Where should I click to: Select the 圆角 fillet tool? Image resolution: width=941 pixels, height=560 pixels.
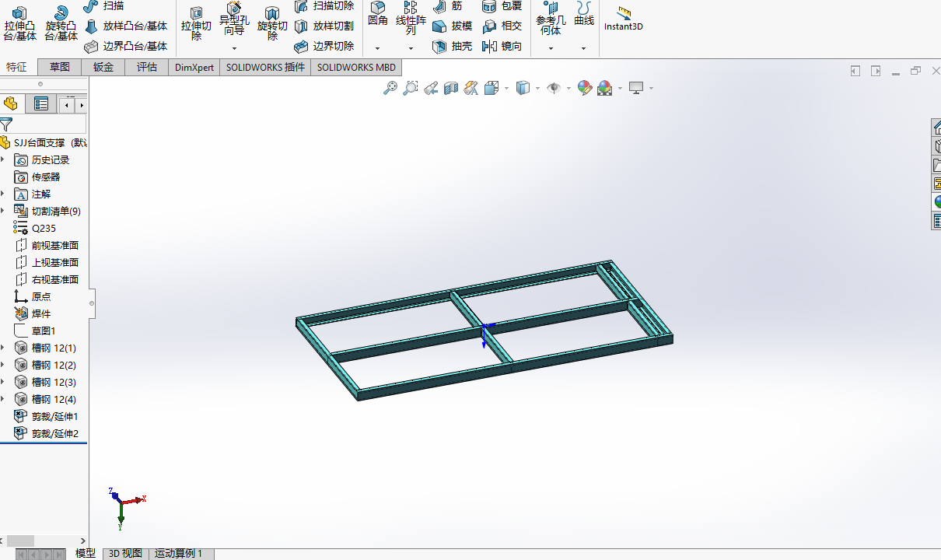pyautogui.click(x=378, y=14)
